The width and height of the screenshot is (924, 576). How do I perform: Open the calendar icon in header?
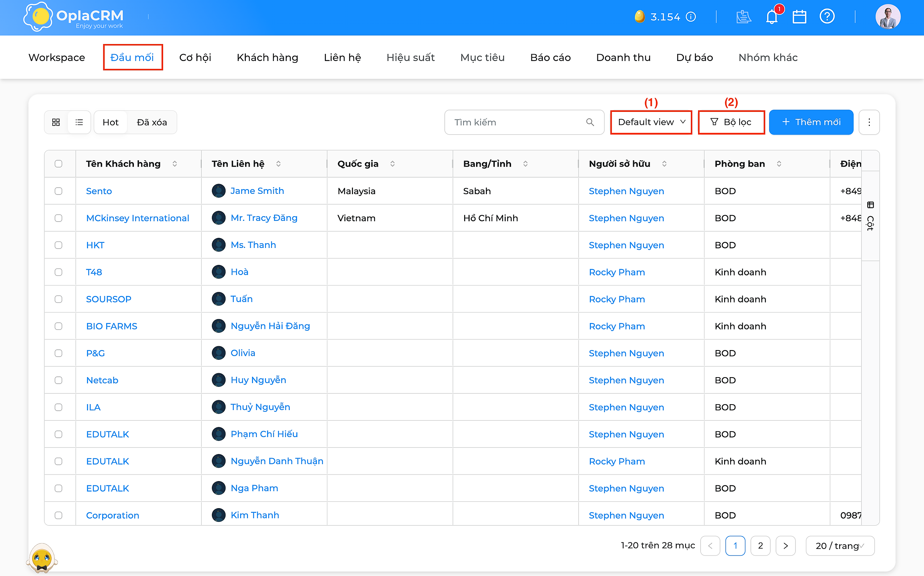(799, 17)
